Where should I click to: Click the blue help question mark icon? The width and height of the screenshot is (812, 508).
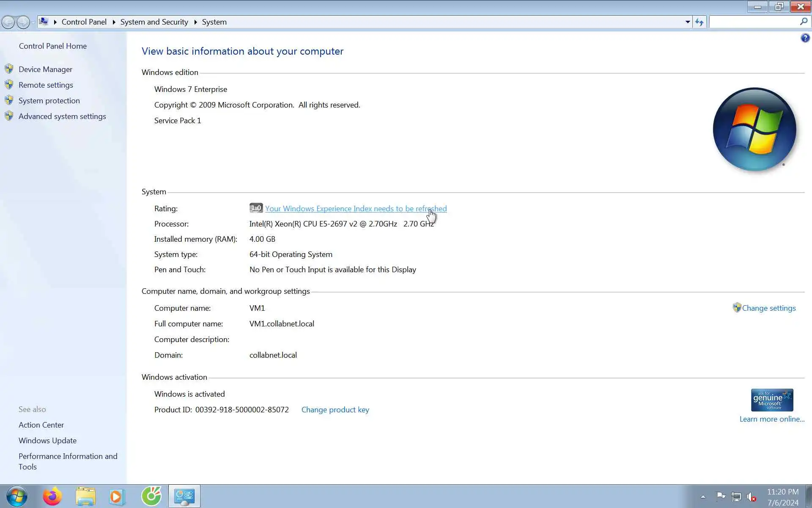click(x=805, y=38)
